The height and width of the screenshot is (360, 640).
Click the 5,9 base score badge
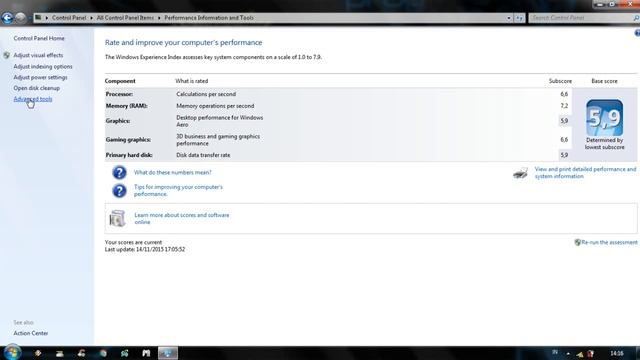click(604, 118)
